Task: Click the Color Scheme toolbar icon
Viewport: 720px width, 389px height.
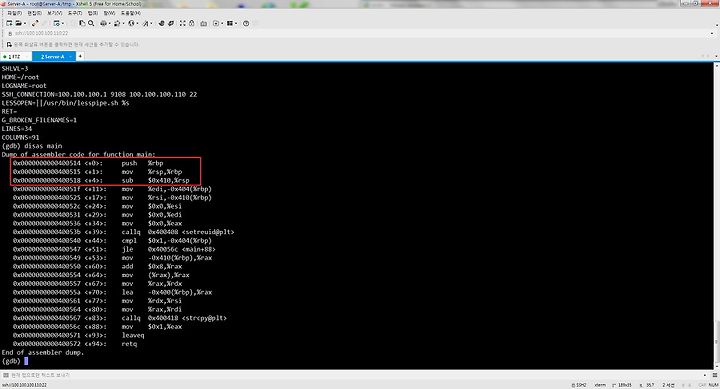Action: pyautogui.click(x=117, y=23)
